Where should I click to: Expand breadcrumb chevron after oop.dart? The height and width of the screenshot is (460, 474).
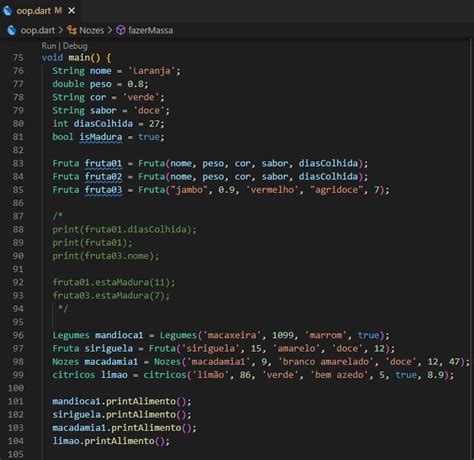pyautogui.click(x=61, y=30)
